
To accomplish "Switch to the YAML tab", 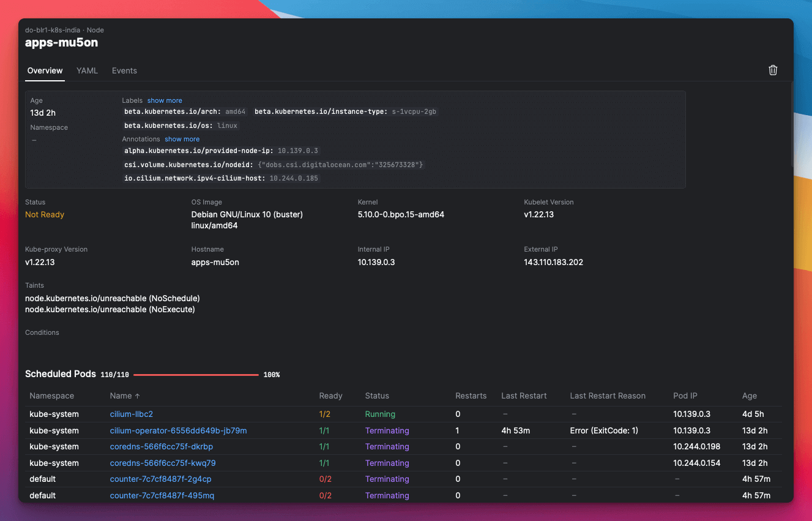I will point(87,70).
